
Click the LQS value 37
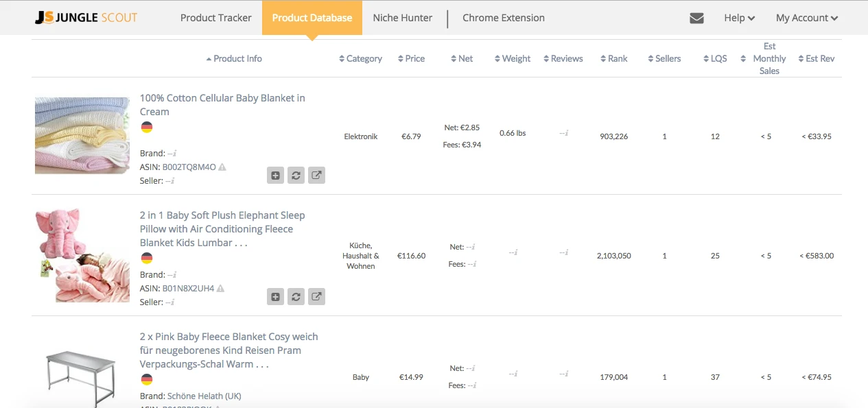(715, 377)
